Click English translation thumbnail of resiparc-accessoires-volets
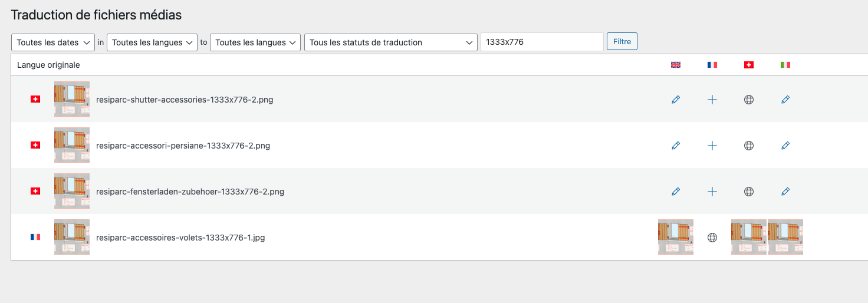Screen dimensions: 868x303 [676, 237]
